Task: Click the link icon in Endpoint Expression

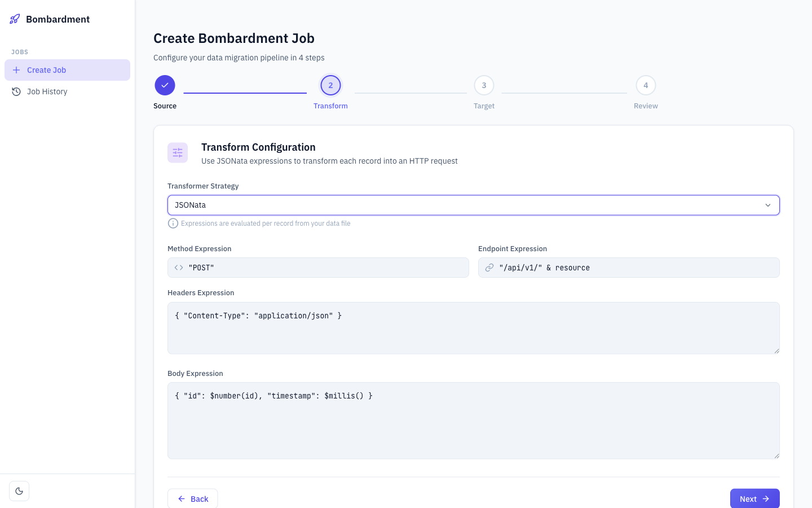Action: (489, 267)
